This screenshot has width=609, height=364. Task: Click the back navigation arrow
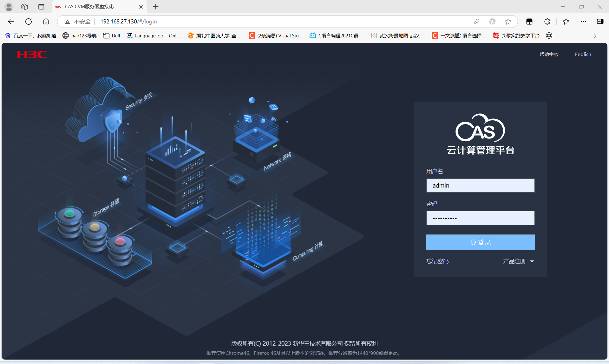[11, 22]
